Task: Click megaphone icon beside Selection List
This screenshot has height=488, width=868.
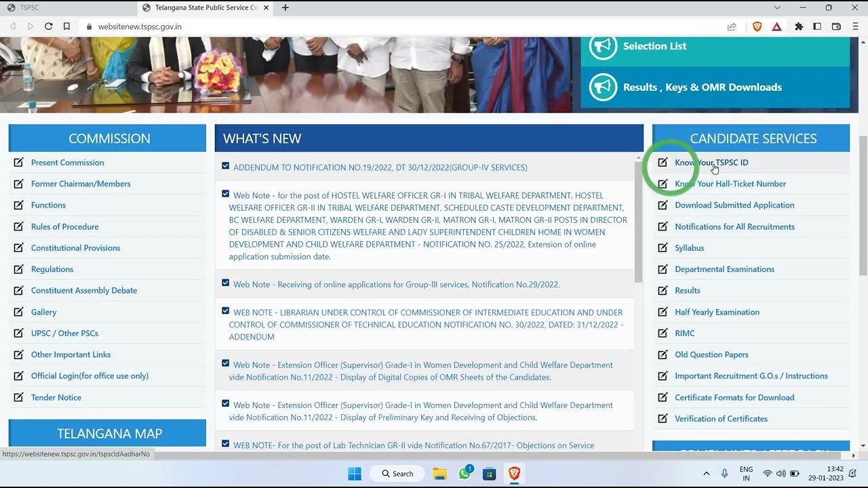Action: (602, 46)
